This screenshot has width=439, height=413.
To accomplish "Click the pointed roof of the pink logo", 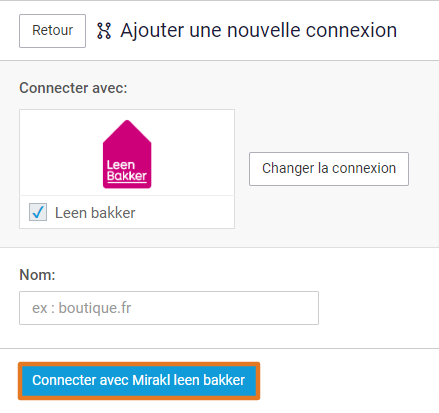I will (x=127, y=132).
